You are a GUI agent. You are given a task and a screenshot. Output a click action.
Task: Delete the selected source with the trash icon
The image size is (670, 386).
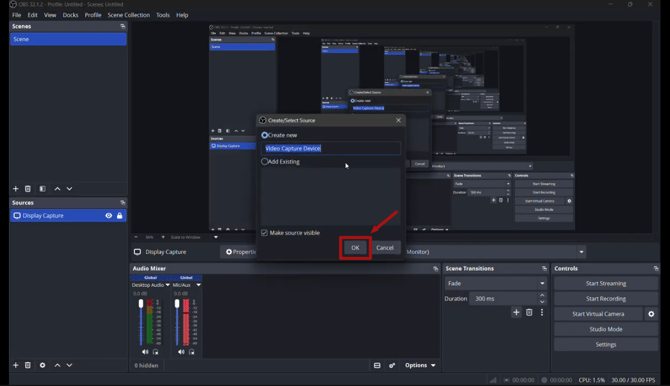pyautogui.click(x=28, y=365)
